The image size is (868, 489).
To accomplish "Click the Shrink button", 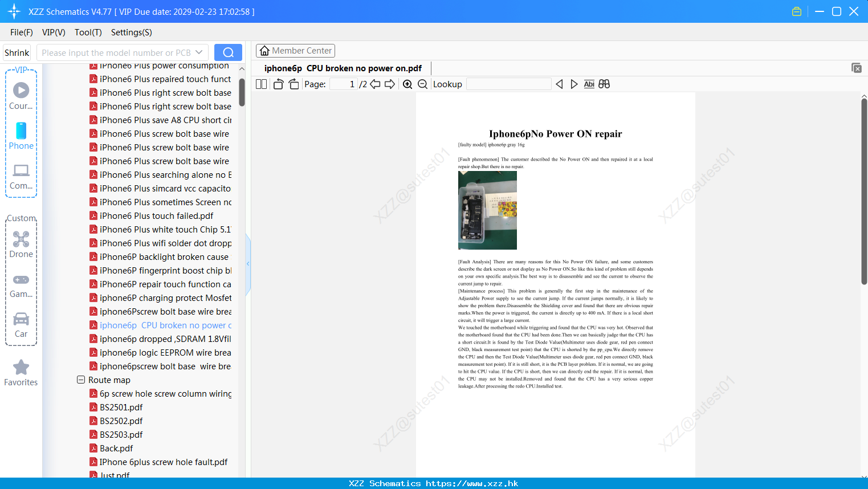I will pyautogui.click(x=17, y=52).
